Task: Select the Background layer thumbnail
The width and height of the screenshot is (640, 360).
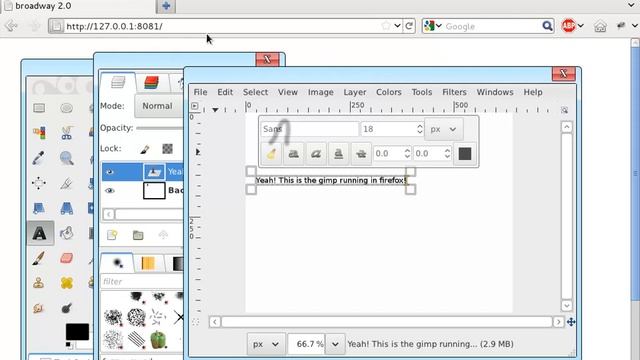Action: click(x=154, y=191)
